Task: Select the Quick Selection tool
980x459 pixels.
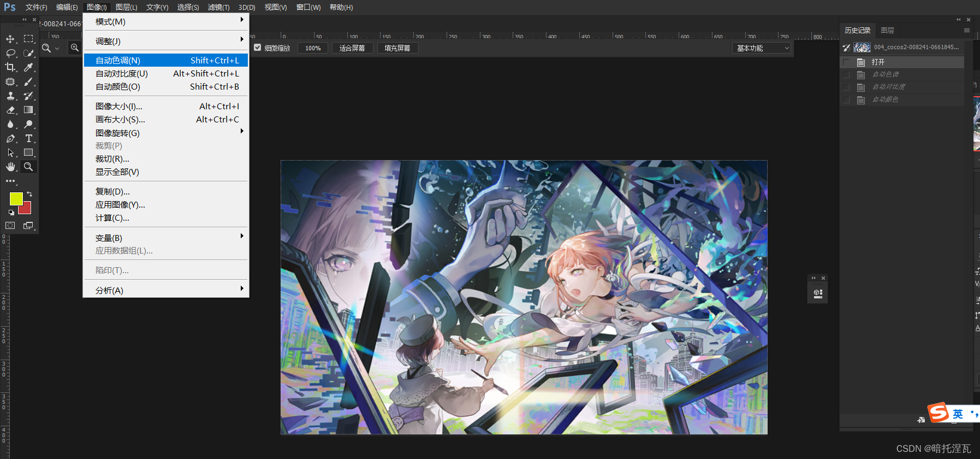Action: [x=28, y=53]
